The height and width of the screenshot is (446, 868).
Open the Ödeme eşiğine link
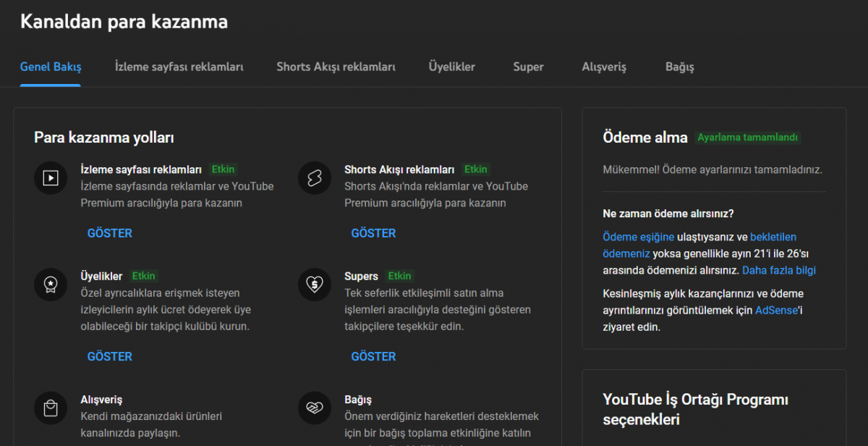pos(639,237)
